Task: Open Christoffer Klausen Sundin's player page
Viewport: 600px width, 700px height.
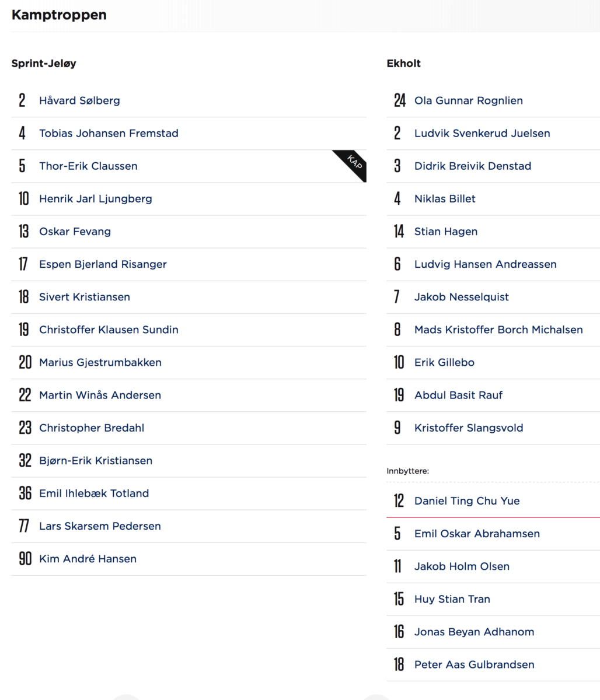Action: pyautogui.click(x=109, y=329)
